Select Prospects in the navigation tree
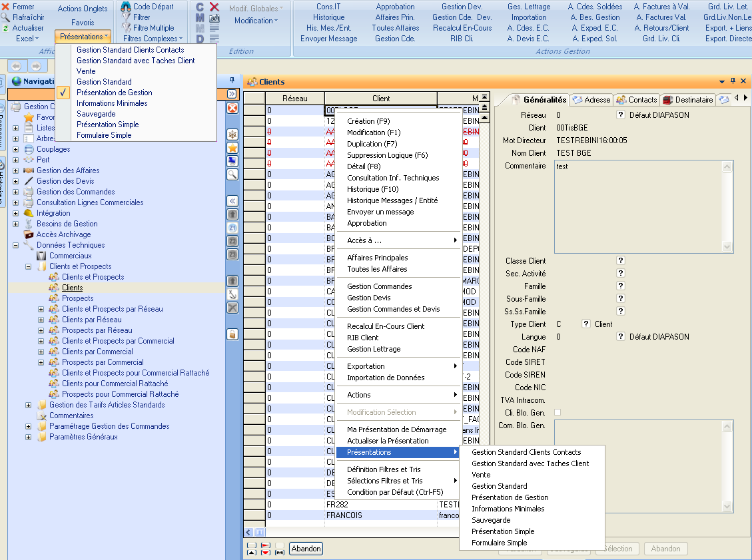The height and width of the screenshot is (560, 752). 77,298
